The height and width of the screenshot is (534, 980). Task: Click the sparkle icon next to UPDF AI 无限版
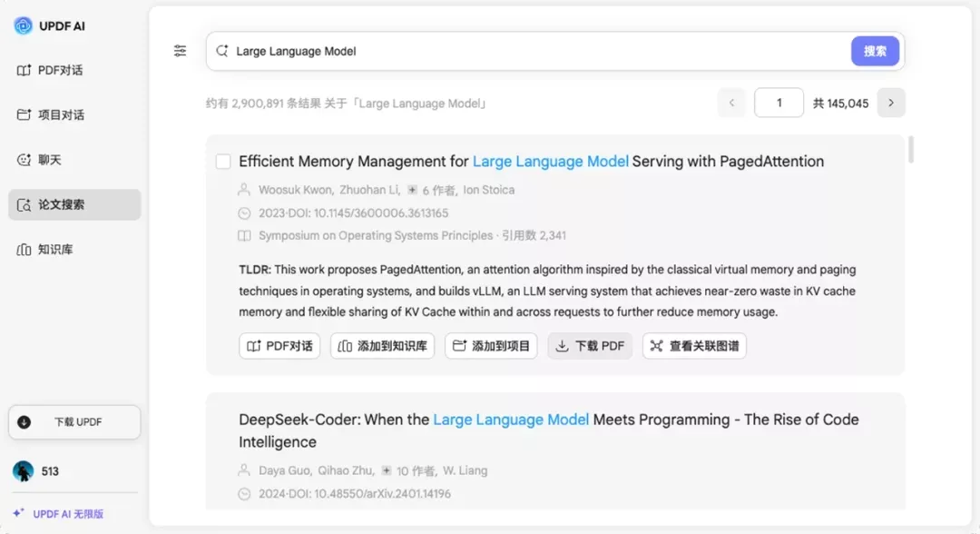coord(18,513)
